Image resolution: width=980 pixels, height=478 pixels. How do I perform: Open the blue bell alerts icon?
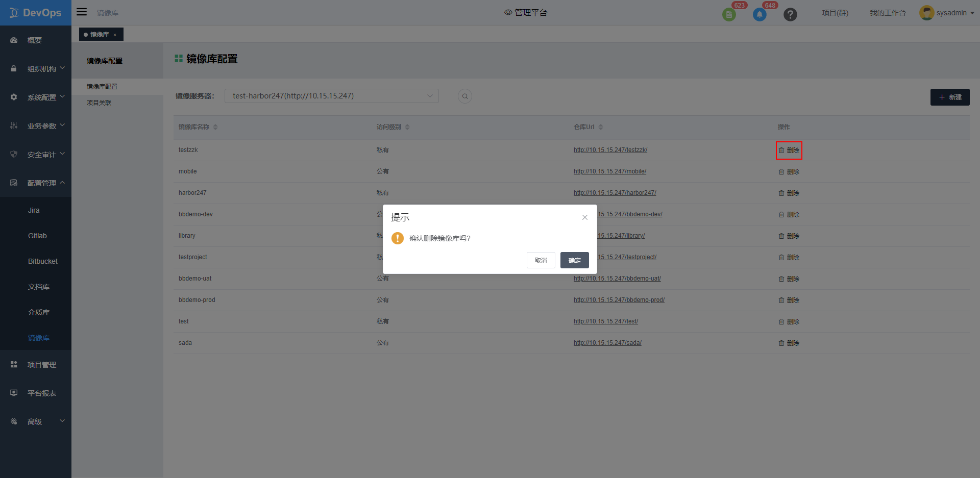[759, 15]
